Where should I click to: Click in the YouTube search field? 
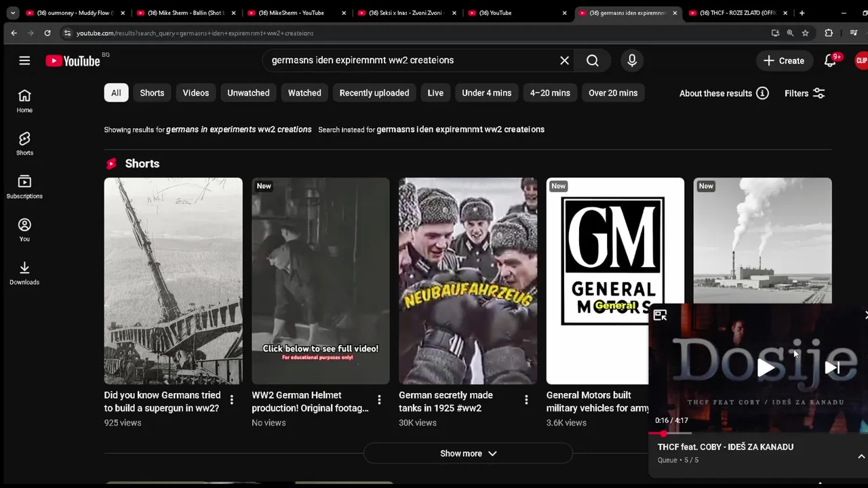(x=410, y=60)
